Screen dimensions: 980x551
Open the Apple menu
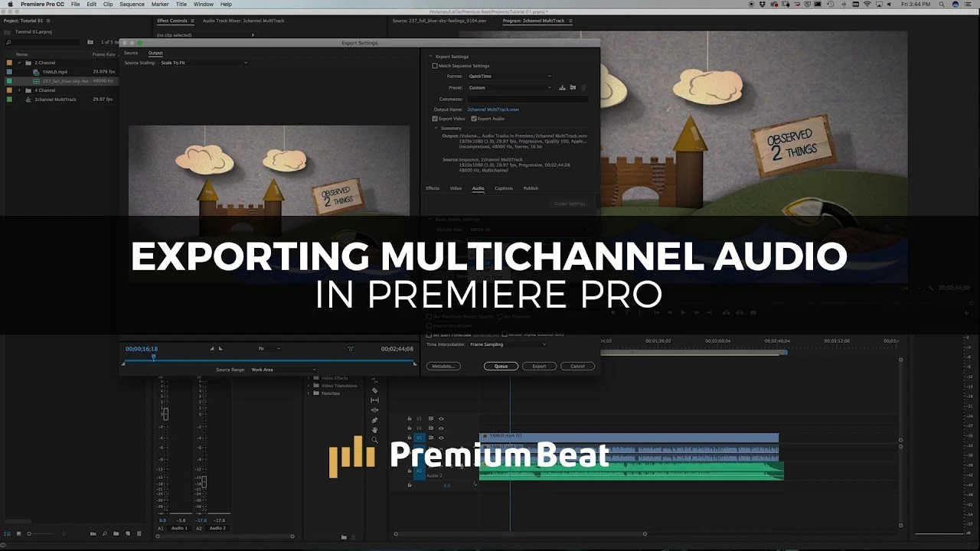click(x=8, y=4)
